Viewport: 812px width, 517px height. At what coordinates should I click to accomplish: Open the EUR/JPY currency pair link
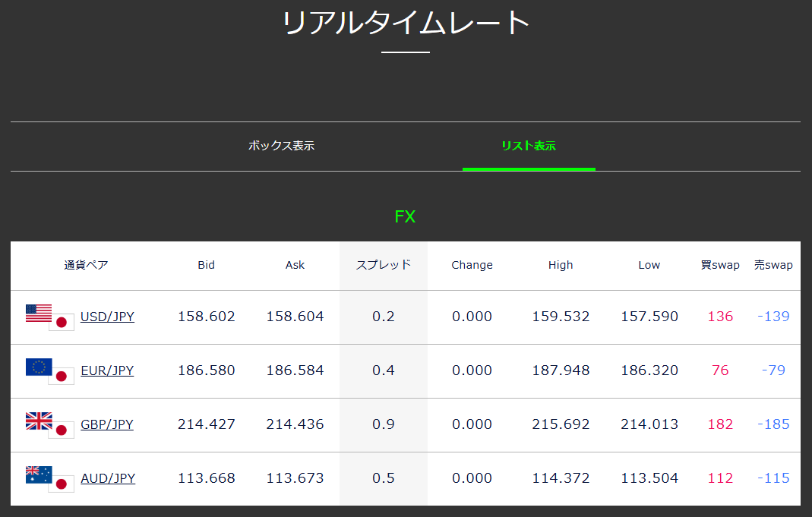pos(107,370)
